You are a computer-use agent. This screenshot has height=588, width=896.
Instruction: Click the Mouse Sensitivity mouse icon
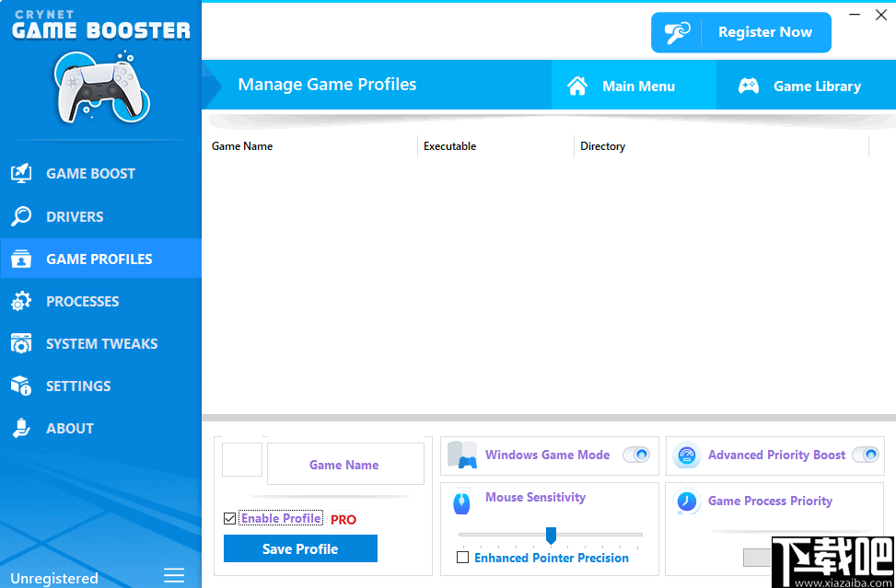coord(461,503)
